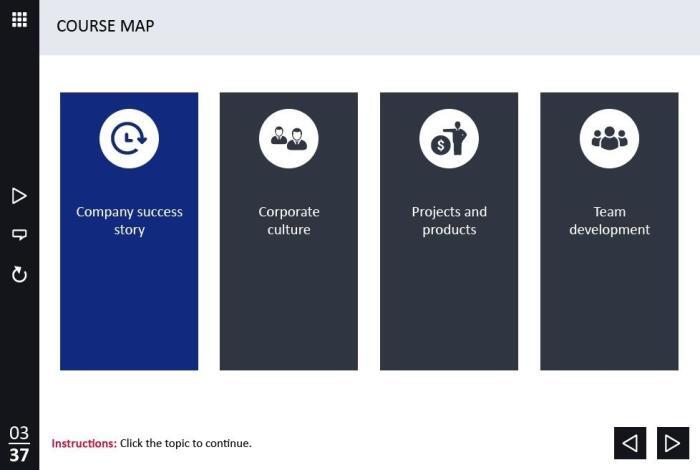Click the two businessmen icon circle

289,138
